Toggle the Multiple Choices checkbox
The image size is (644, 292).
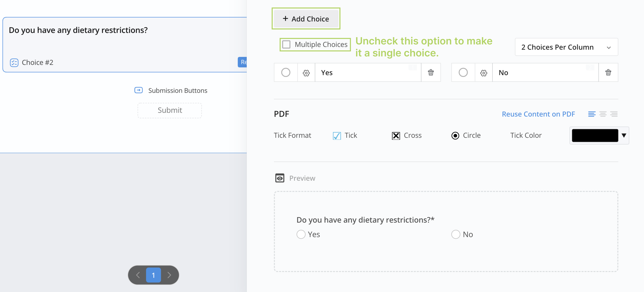click(286, 45)
